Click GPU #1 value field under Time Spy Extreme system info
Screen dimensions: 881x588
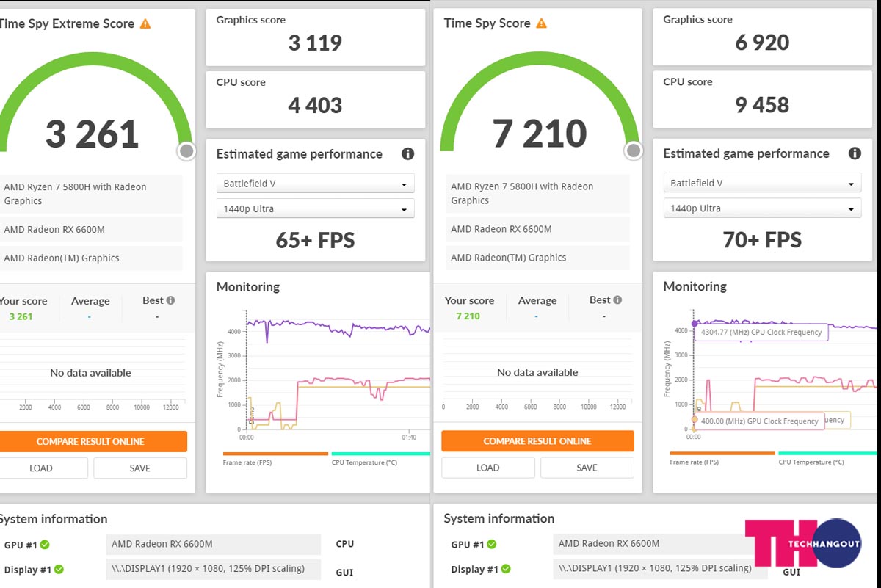point(214,544)
